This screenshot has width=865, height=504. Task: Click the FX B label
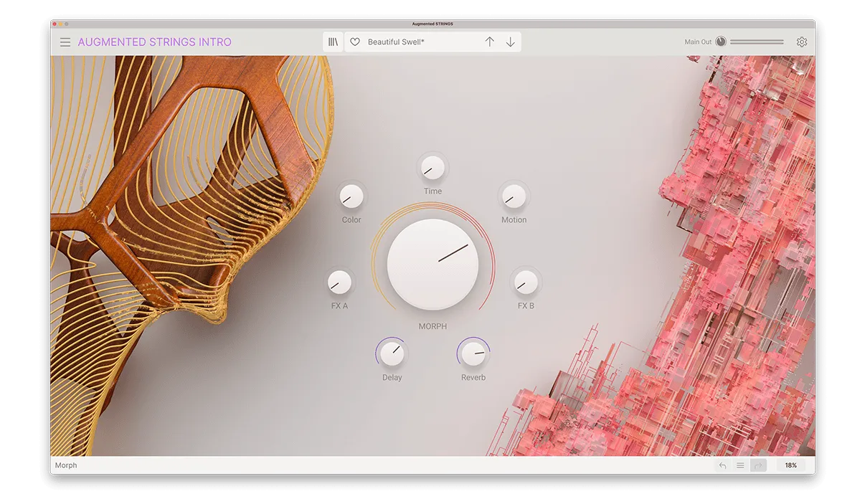526,306
